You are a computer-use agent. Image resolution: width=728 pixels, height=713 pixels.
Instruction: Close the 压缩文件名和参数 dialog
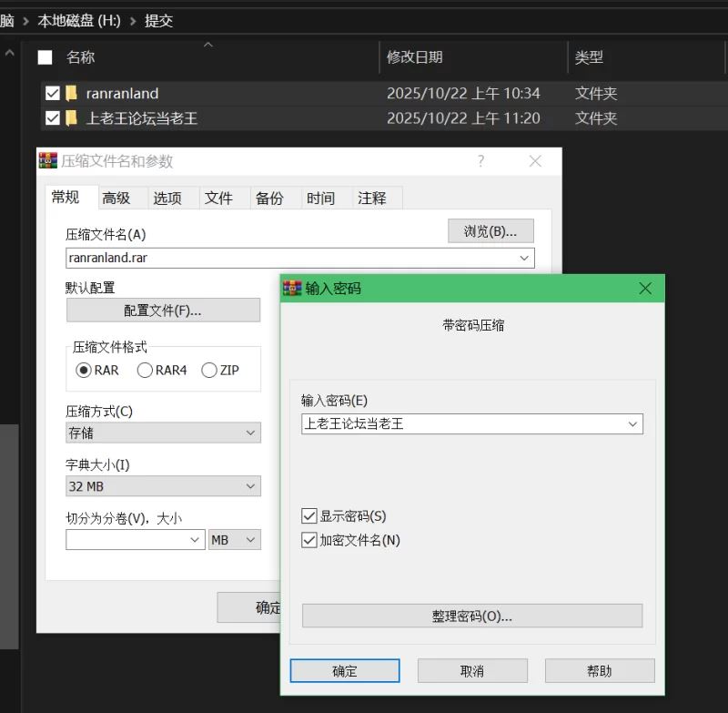535,160
